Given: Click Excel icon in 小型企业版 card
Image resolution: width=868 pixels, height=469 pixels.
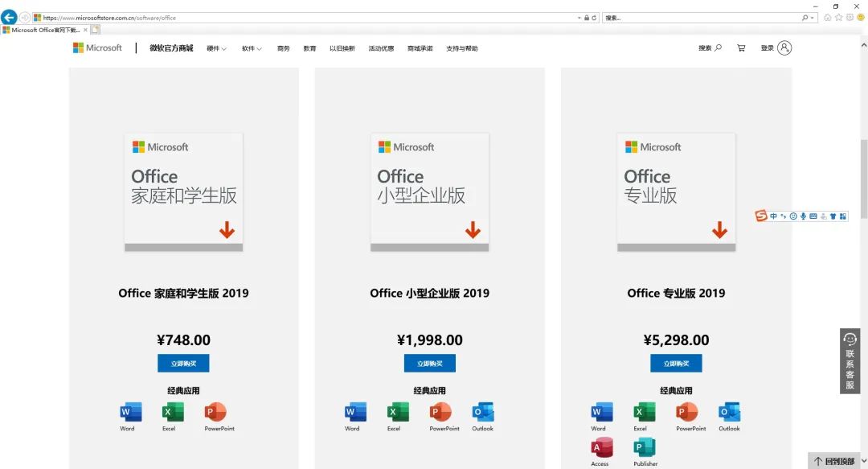Looking at the screenshot, I should coord(398,412).
